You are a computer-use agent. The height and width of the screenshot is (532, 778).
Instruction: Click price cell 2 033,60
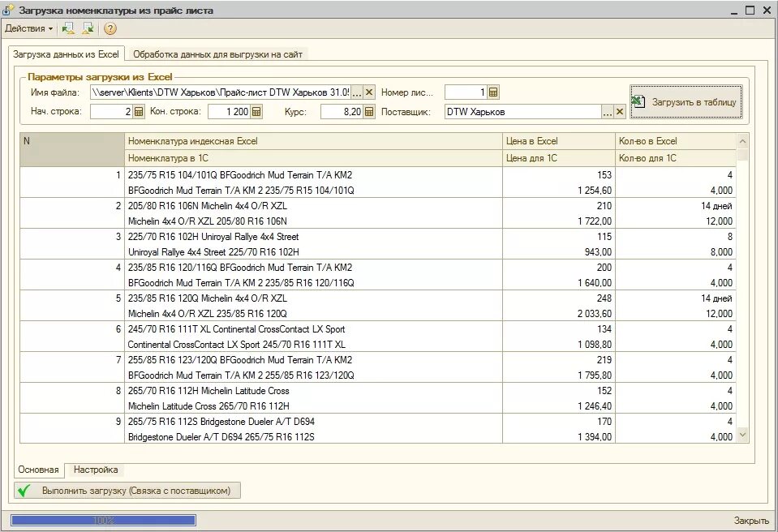point(559,313)
